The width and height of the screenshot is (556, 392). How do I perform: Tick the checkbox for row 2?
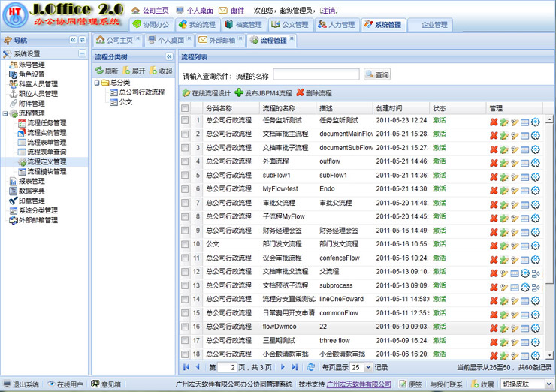(186, 135)
